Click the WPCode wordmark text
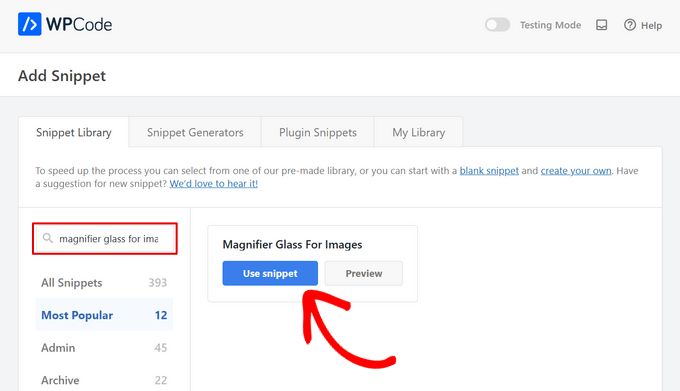 [x=79, y=25]
